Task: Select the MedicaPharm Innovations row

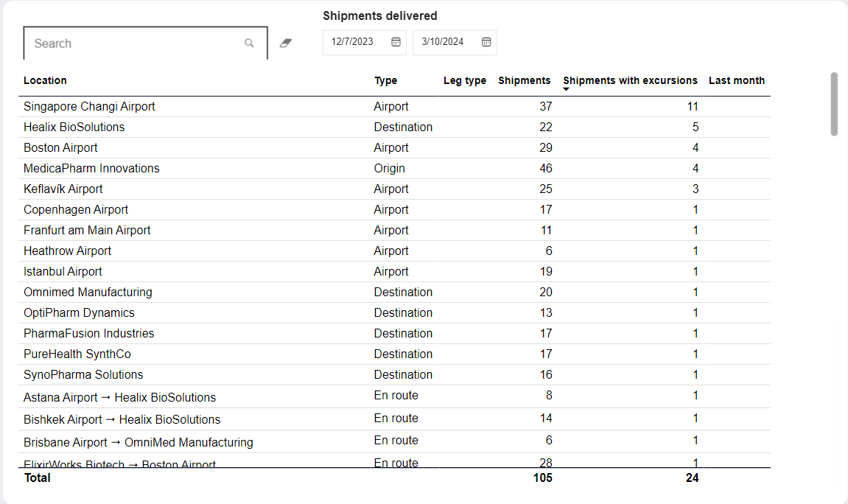Action: click(x=394, y=168)
